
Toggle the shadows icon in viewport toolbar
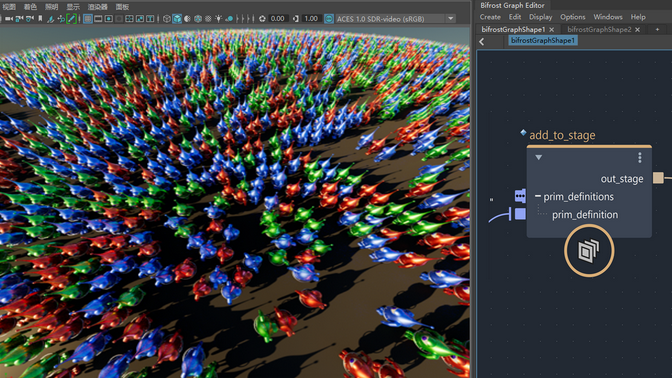(229, 19)
